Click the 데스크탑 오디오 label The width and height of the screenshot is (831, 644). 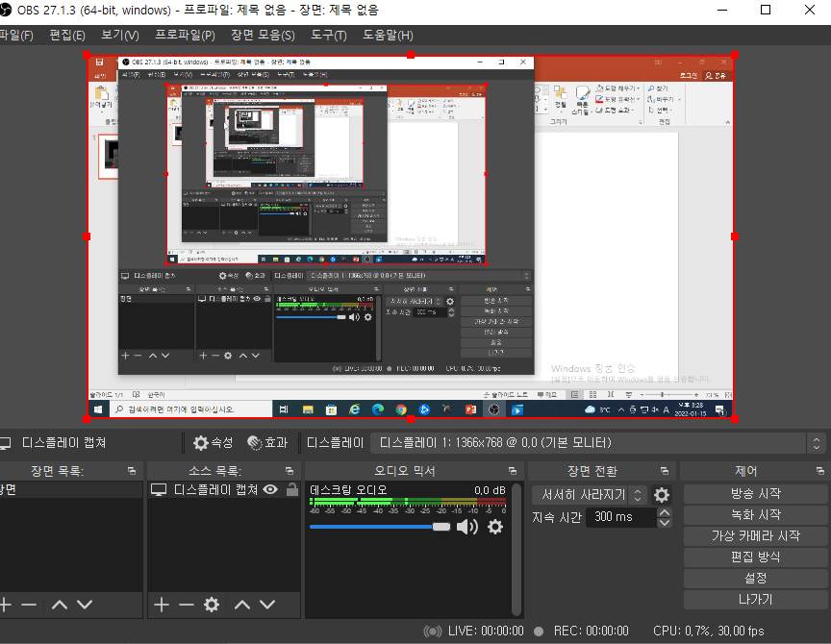[x=348, y=490]
